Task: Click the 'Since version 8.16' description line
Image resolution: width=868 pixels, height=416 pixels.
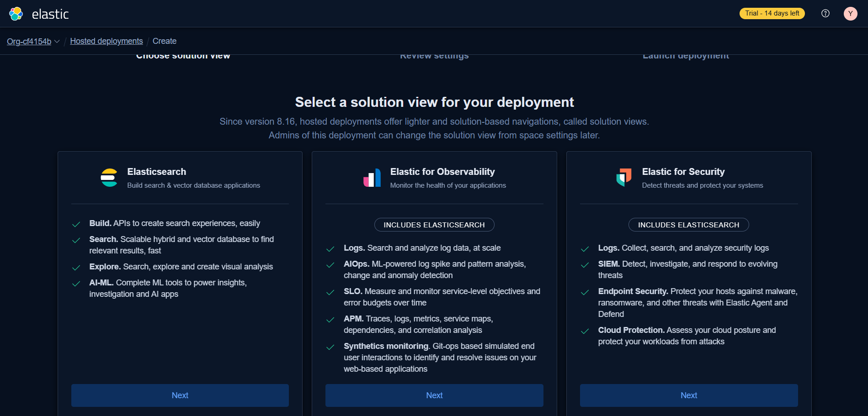Action: pos(434,121)
